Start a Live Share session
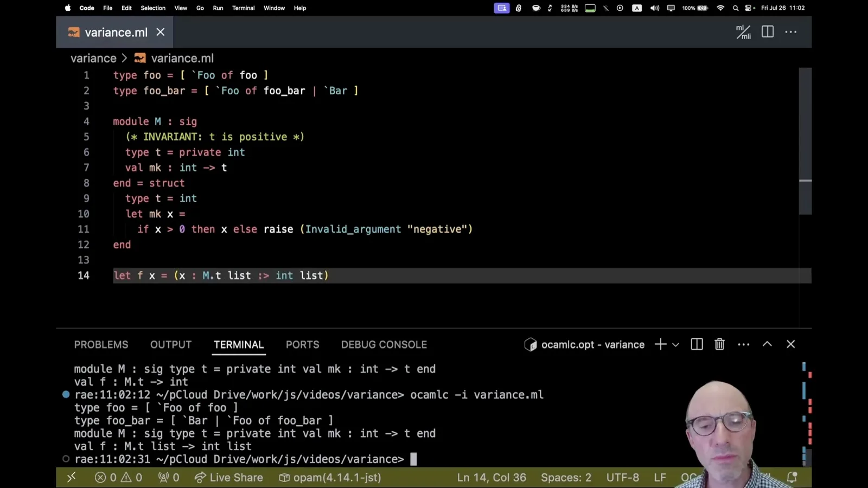Viewport: 868px width, 488px height. (228, 477)
